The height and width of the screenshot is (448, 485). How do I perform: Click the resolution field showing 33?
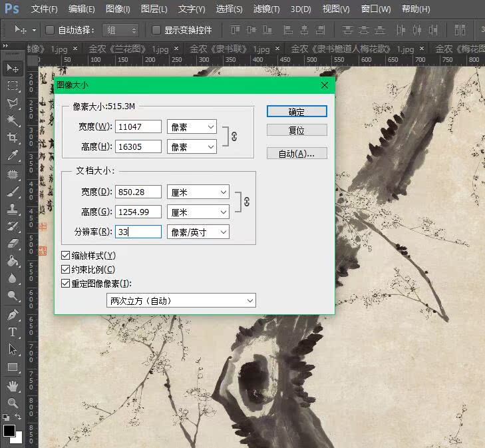tap(138, 232)
